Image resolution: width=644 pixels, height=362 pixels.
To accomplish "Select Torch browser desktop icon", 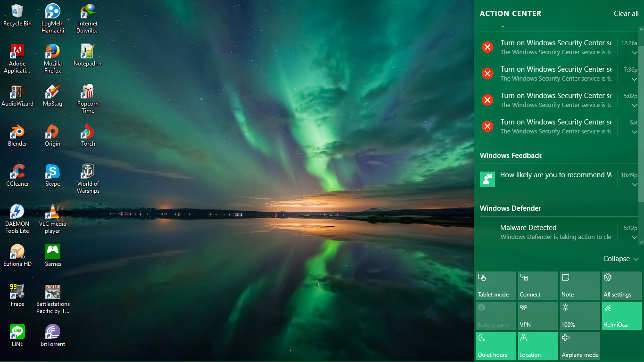I will (x=88, y=135).
